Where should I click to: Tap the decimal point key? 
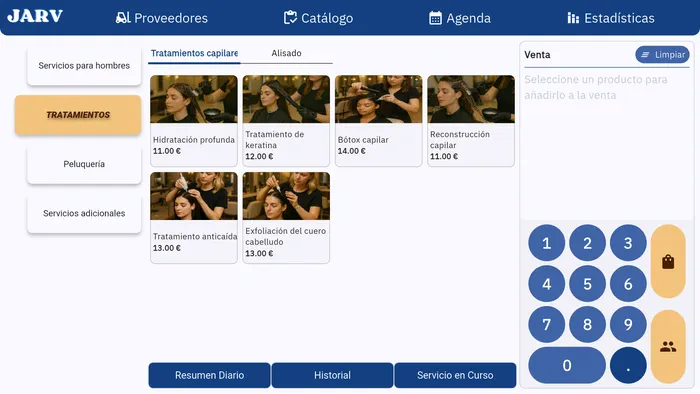click(628, 365)
